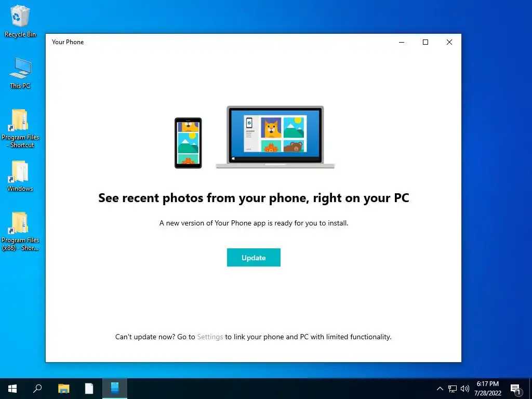The image size is (532, 399).
Task: Click the teal Update button
Action: 254,258
